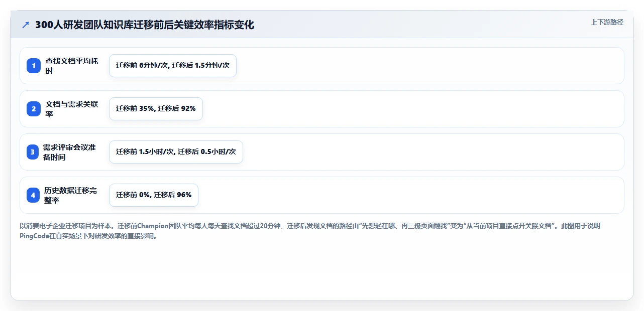Select the 迁移前 0%, 迁移后 96% chip

tap(154, 195)
